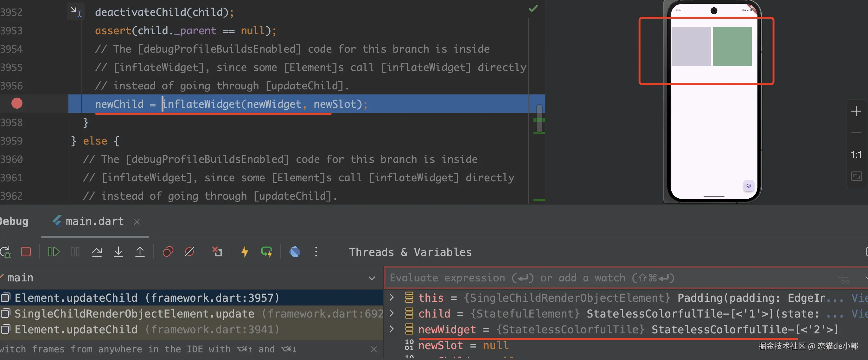Image resolution: width=868 pixels, height=360 pixels.
Task: Open Dart DevTools icon
Action: point(295,252)
